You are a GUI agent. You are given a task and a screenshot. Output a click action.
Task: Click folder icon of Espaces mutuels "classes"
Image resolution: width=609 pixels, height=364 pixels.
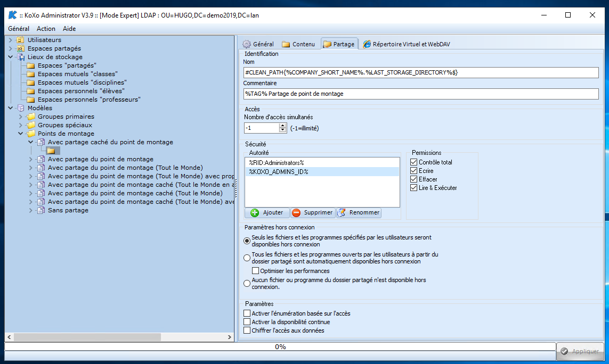point(31,74)
